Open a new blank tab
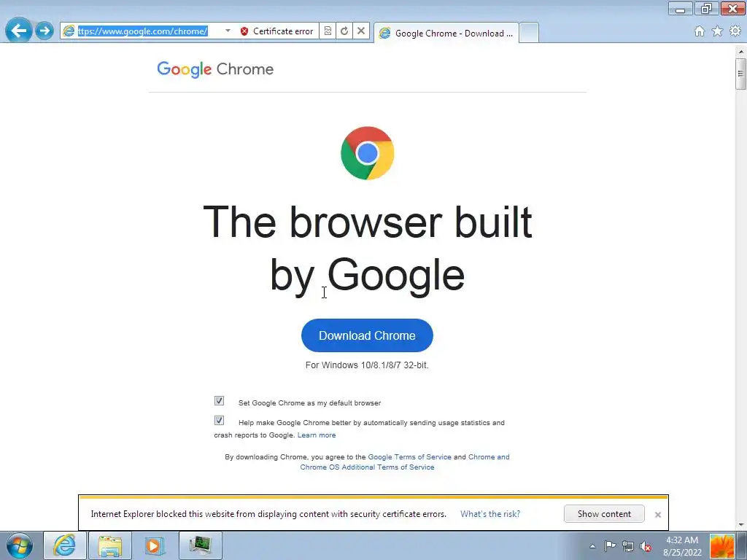747x560 pixels. click(529, 33)
